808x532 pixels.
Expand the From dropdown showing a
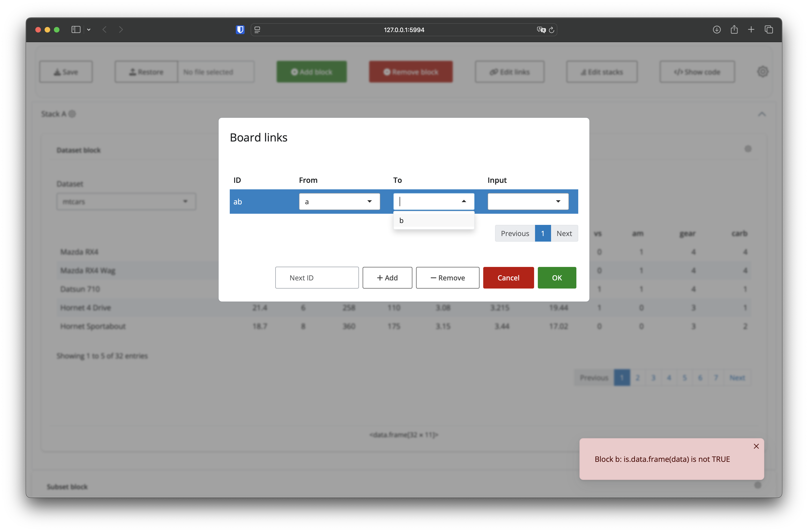pos(339,202)
